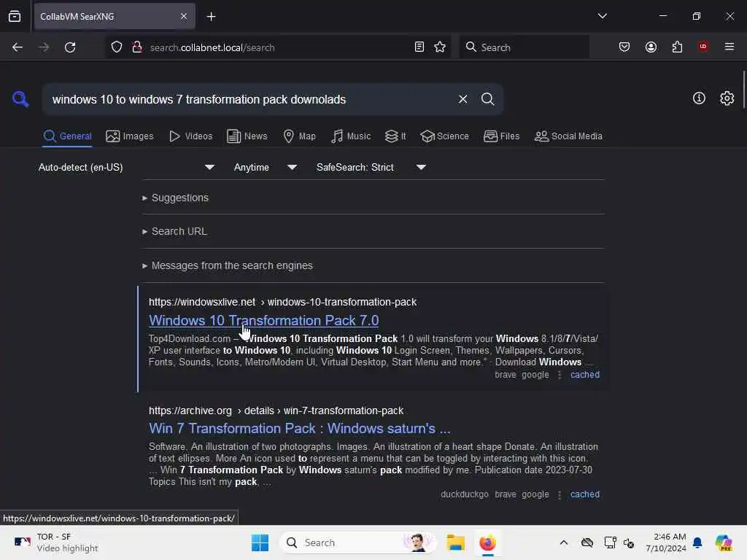Go back one page
Image resolution: width=747 pixels, height=560 pixels.
click(x=18, y=47)
